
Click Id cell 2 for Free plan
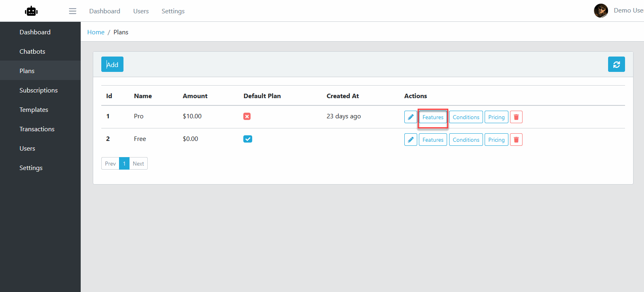point(108,139)
